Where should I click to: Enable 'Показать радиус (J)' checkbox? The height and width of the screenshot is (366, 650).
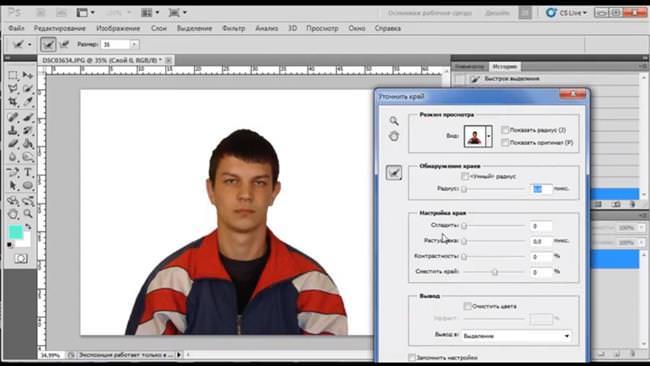tap(505, 130)
